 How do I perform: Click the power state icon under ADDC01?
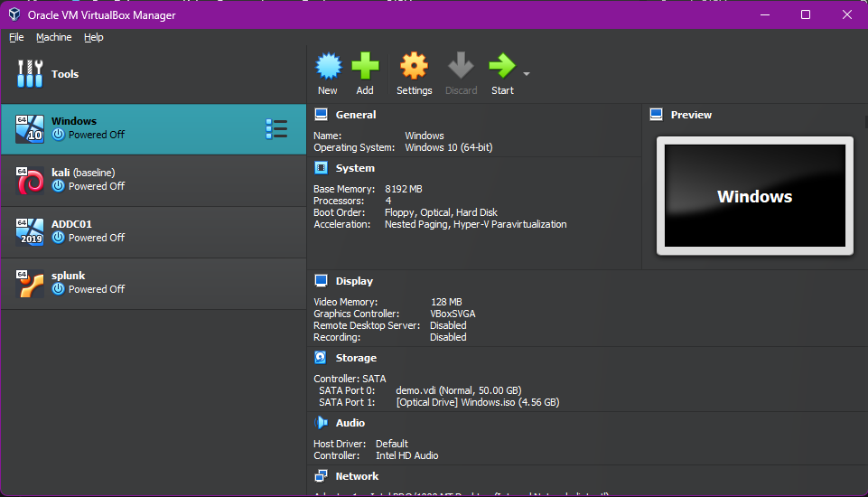click(x=58, y=238)
